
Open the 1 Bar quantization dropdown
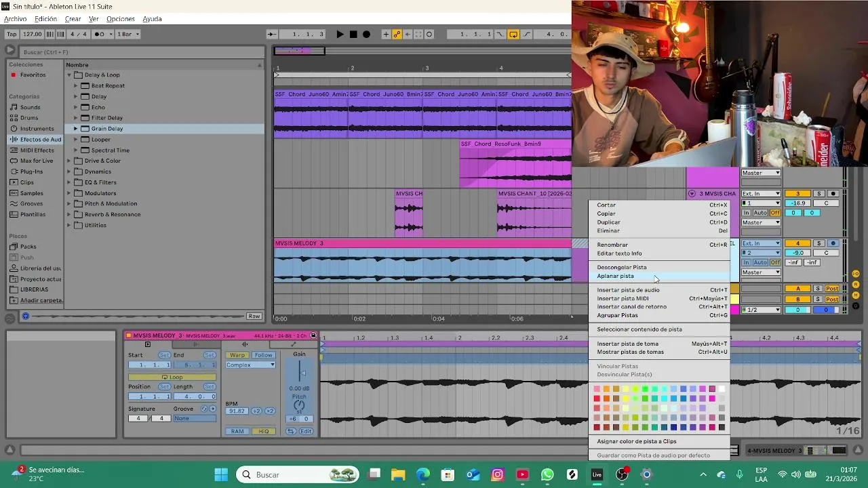[128, 34]
